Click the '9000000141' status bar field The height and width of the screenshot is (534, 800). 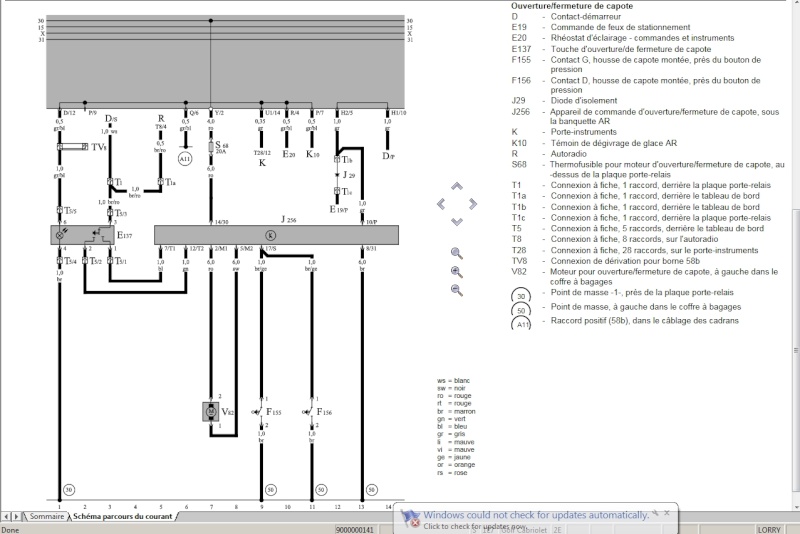(354, 530)
